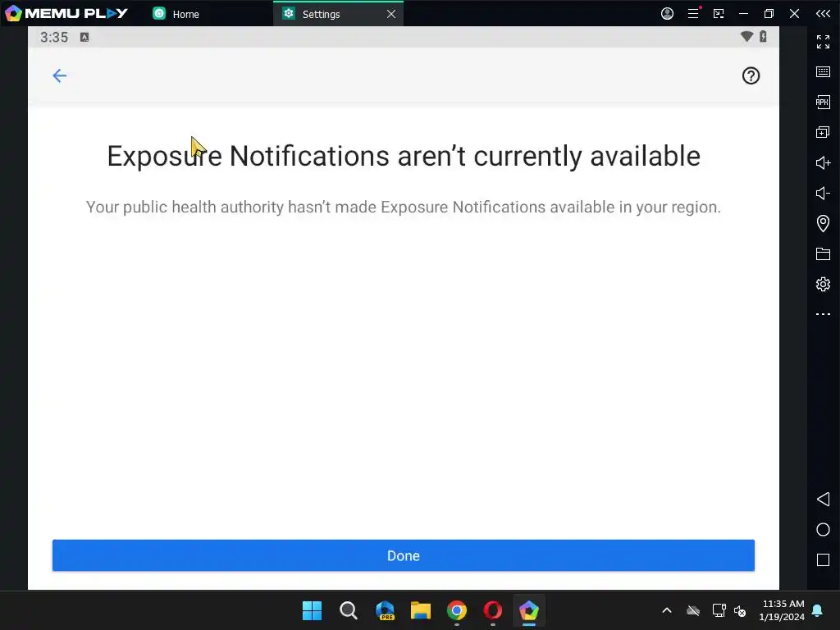Open Google Chrome from taskbar

coord(457,610)
